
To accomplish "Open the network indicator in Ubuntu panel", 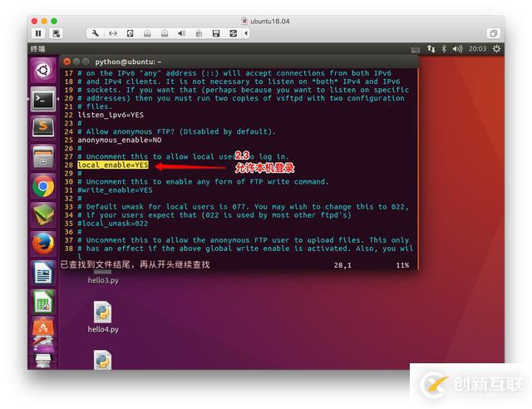I will coord(431,49).
